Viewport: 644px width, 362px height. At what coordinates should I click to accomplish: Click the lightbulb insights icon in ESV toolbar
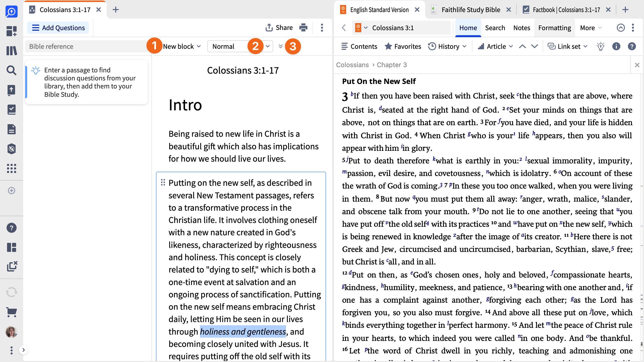coord(600,47)
